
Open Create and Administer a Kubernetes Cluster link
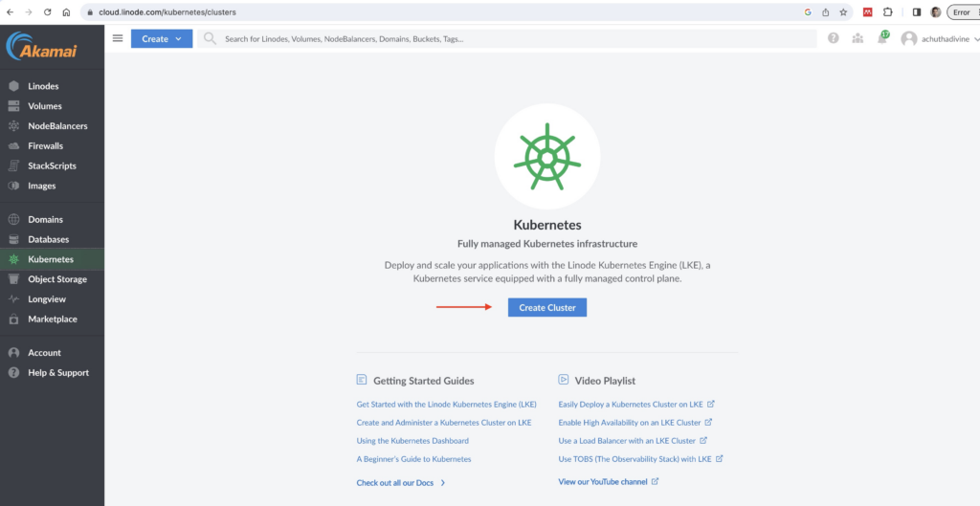444,422
